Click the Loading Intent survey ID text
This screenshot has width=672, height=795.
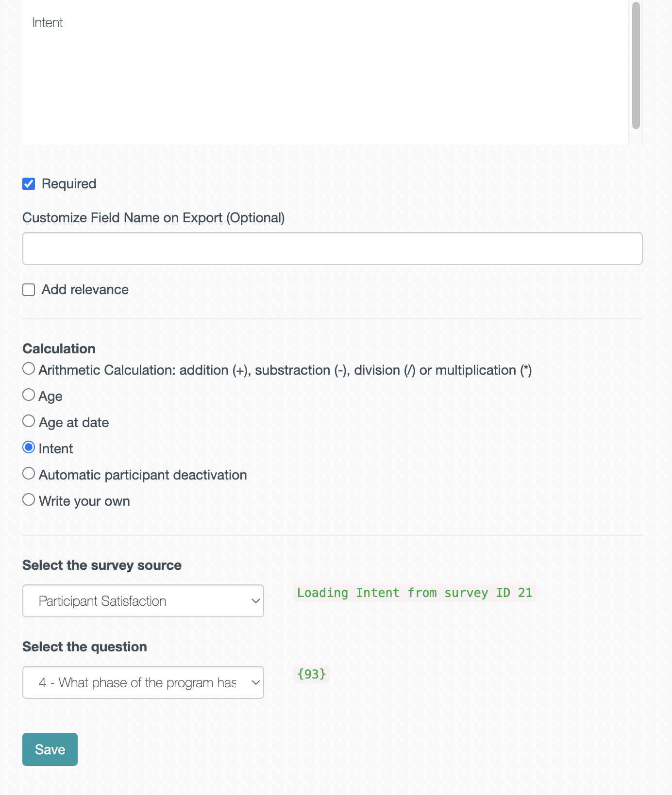point(414,593)
